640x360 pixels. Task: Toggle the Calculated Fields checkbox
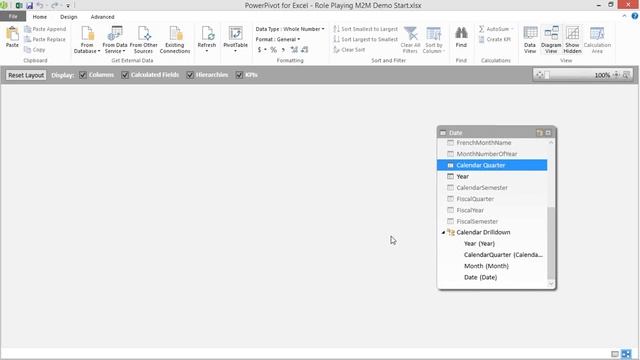click(x=125, y=75)
